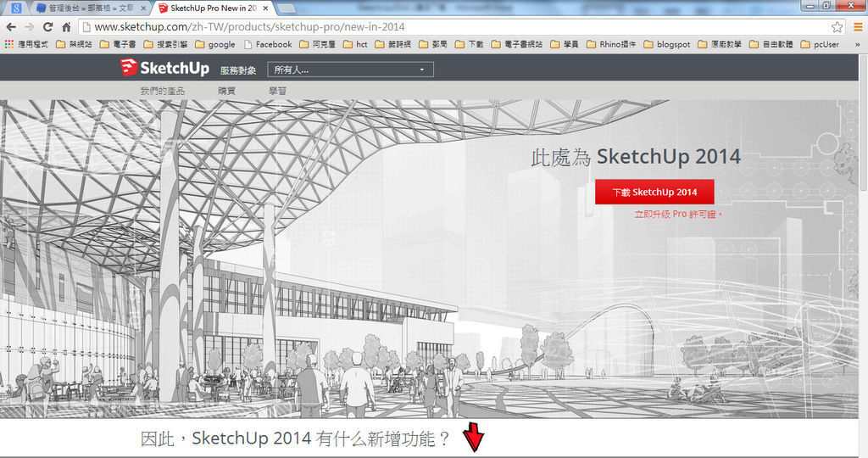This screenshot has width=868, height=458.
Task: Click the SketchUp 2014 hero banner image
Action: (x=429, y=259)
